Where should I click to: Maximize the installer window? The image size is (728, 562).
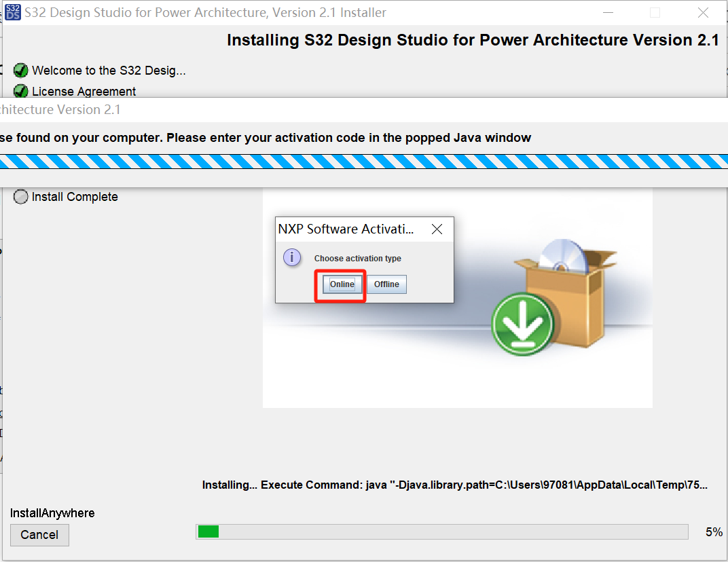coord(655,12)
